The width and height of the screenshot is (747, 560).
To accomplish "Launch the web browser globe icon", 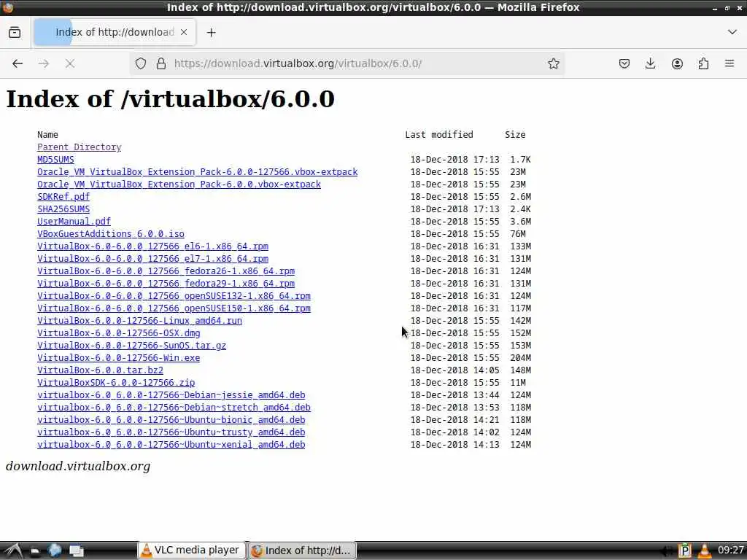I will [55, 551].
